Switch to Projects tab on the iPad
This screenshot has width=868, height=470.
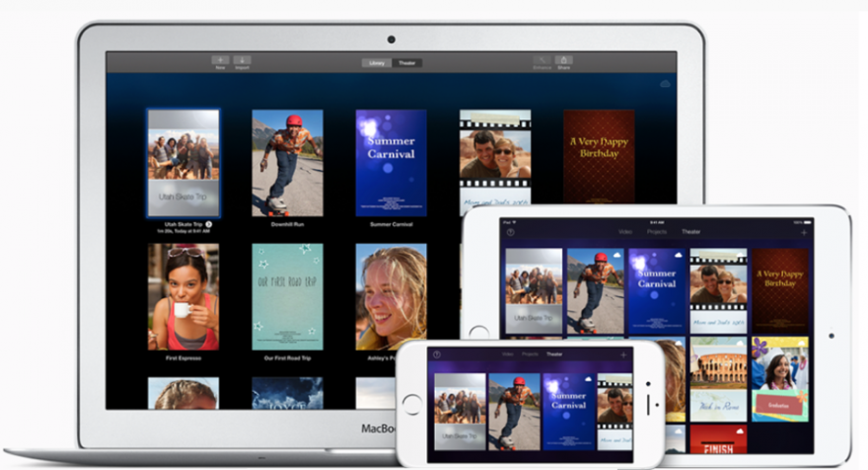657,232
